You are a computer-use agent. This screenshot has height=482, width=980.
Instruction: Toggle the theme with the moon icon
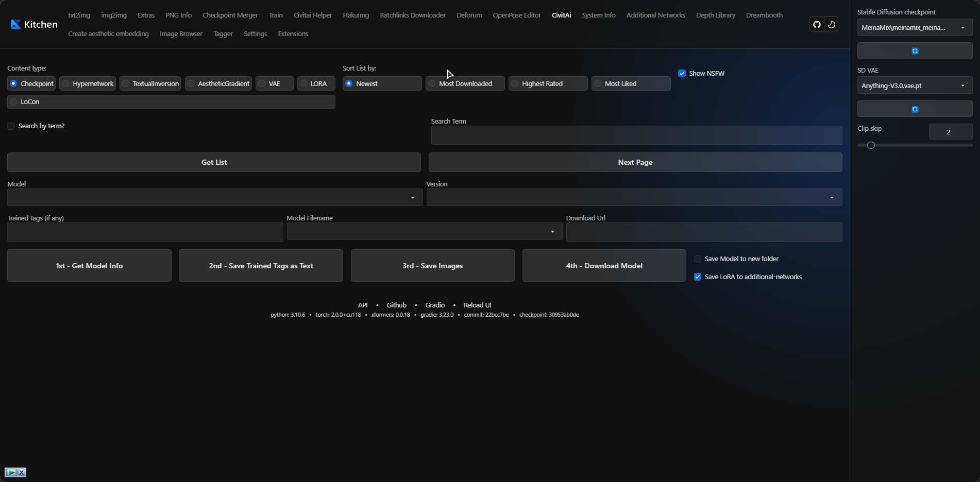click(x=831, y=24)
